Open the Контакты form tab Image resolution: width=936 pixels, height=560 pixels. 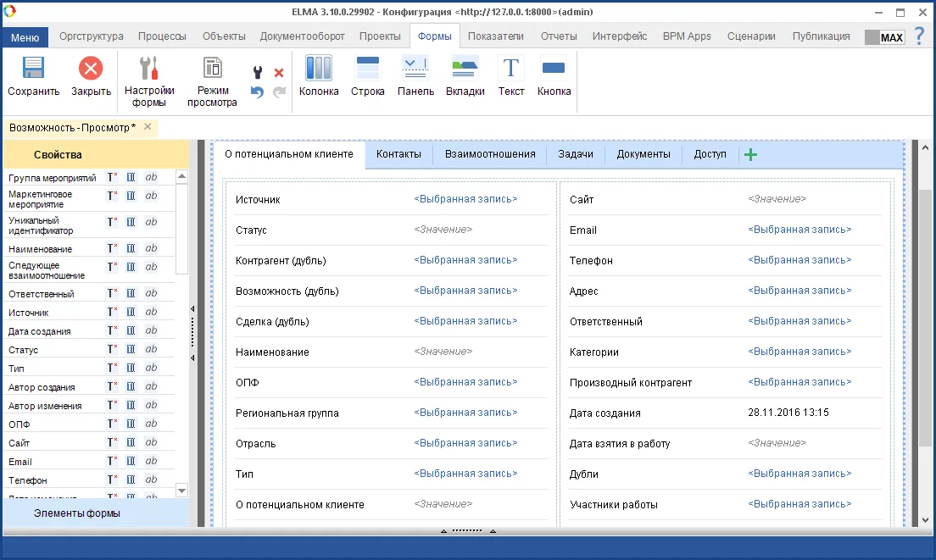398,154
